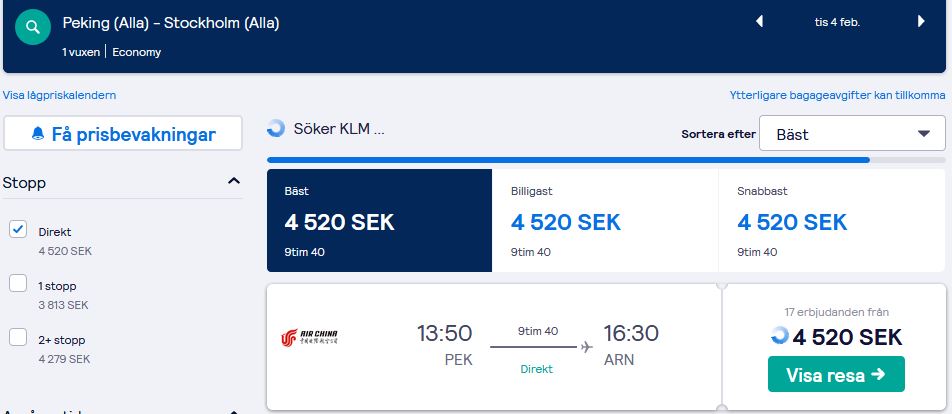Uncheck the Direkt stops checkbox
952x414 pixels.
tap(18, 230)
